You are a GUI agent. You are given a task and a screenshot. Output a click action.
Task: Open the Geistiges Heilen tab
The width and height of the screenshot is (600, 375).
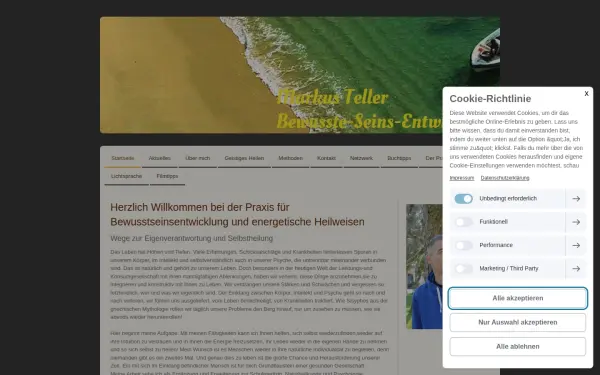coord(244,158)
